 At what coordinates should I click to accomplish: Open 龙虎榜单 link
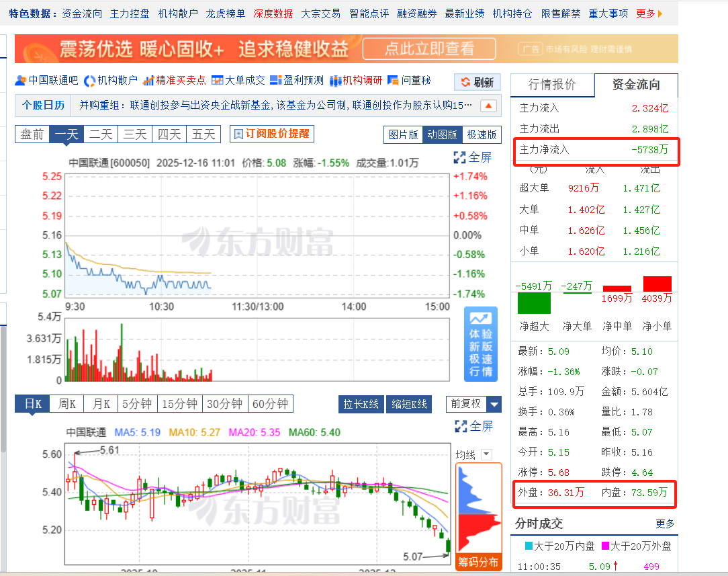225,14
